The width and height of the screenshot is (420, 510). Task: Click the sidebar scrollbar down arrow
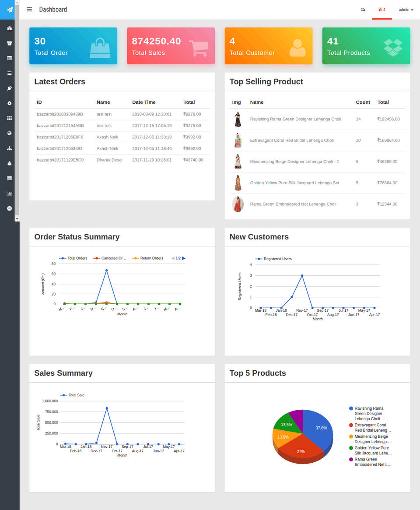click(17, 219)
